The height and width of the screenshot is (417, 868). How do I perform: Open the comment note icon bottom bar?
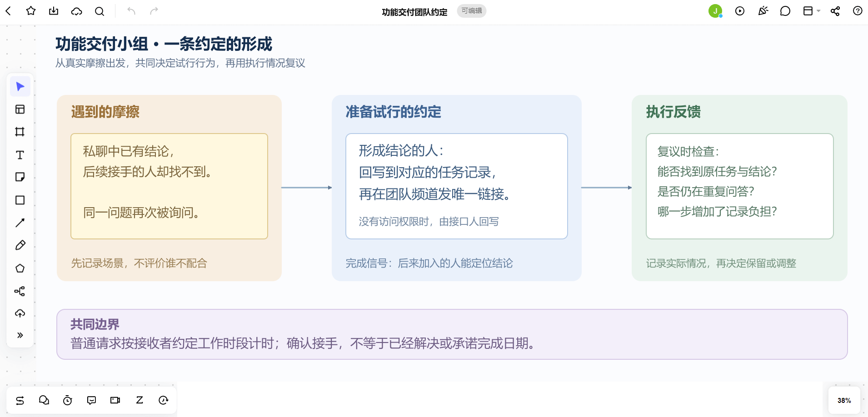point(91,400)
